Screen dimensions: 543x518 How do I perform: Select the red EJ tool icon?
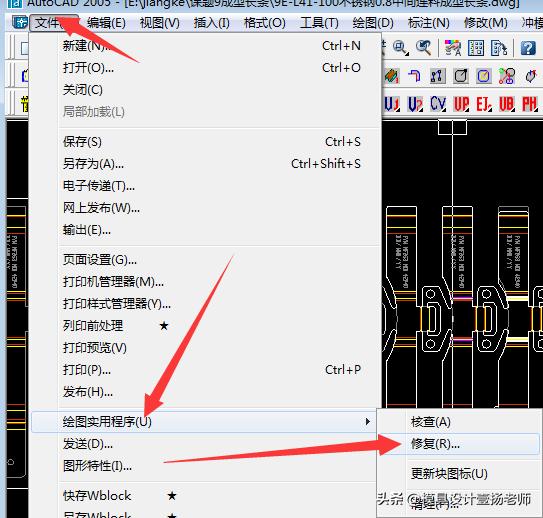pos(484,104)
